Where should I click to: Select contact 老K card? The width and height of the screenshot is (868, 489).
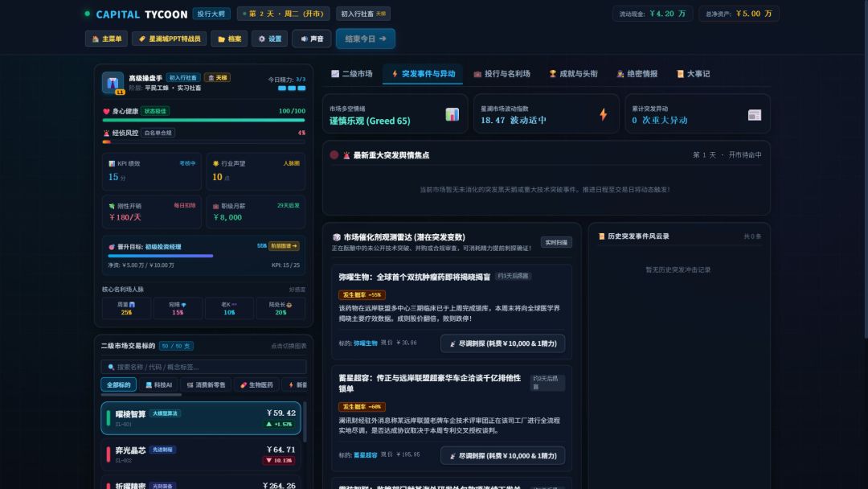(x=229, y=309)
